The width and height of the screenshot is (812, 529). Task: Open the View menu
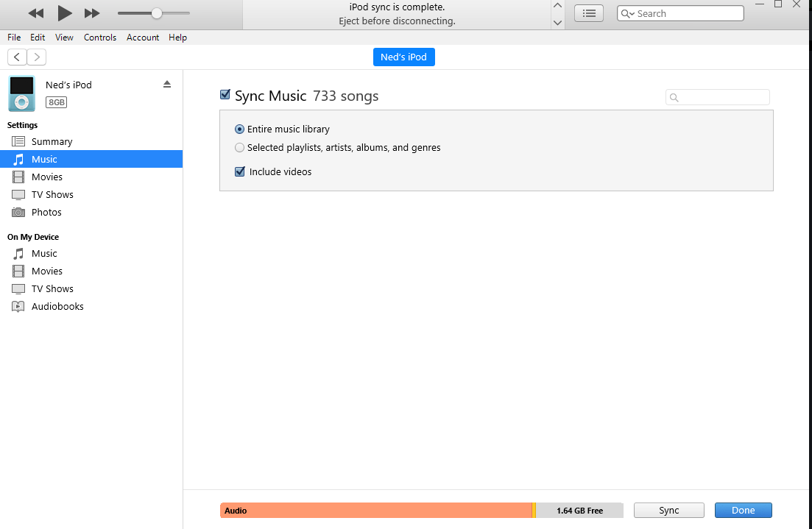[x=64, y=38]
